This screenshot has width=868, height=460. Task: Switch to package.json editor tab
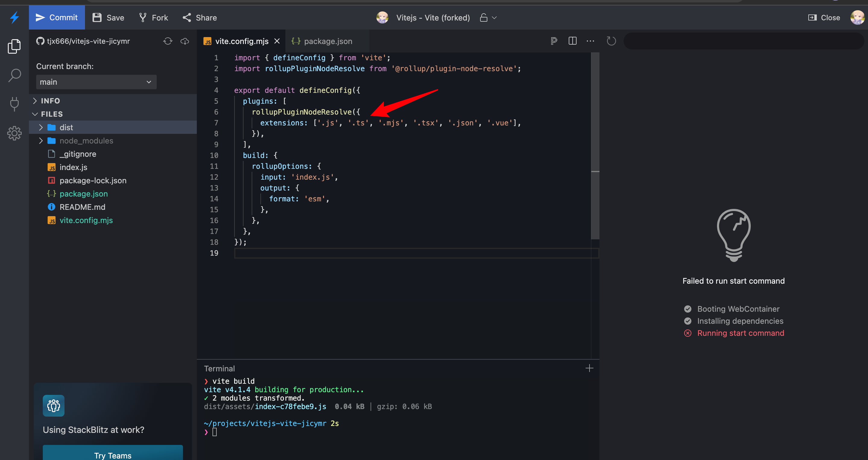click(x=327, y=41)
